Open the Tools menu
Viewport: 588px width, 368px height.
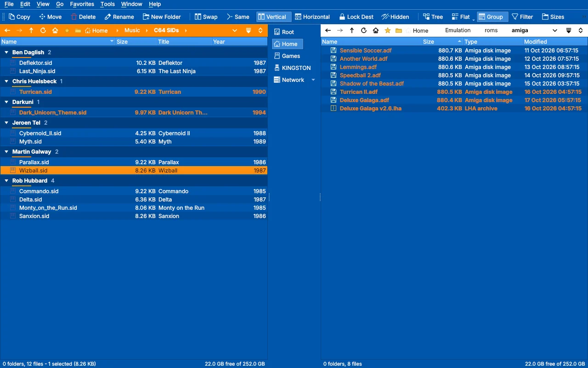tap(107, 4)
